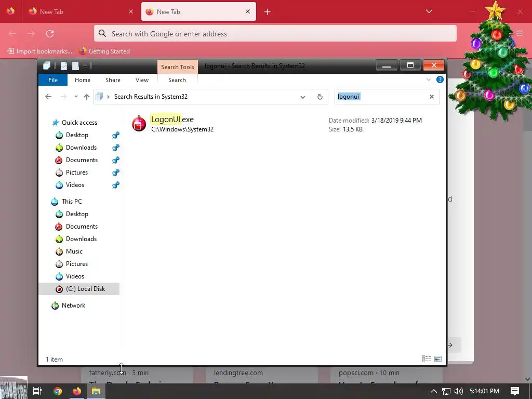Click the C:\Windows\System32 path text
This screenshot has width=532, height=399.
tap(182, 129)
